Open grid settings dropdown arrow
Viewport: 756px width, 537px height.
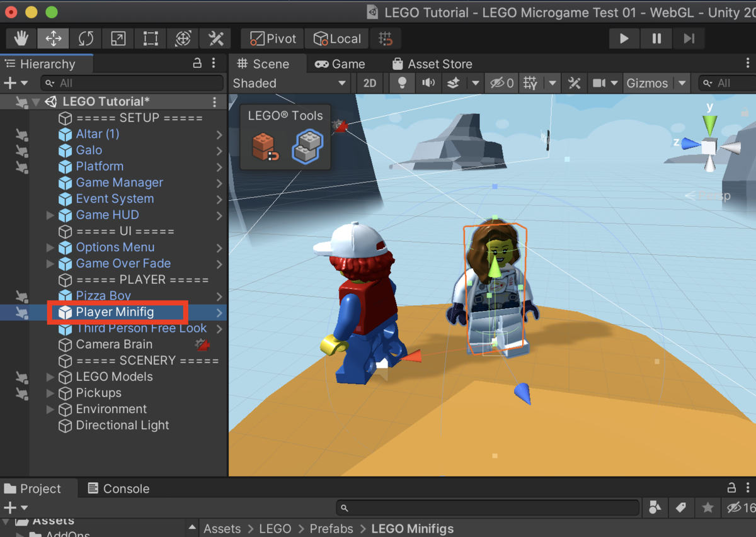[553, 83]
